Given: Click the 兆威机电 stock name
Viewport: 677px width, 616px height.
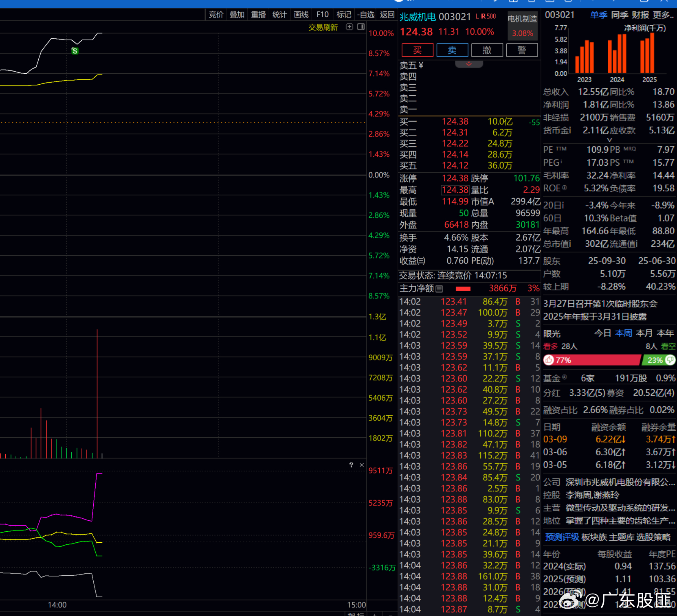Looking at the screenshot, I should (418, 17).
